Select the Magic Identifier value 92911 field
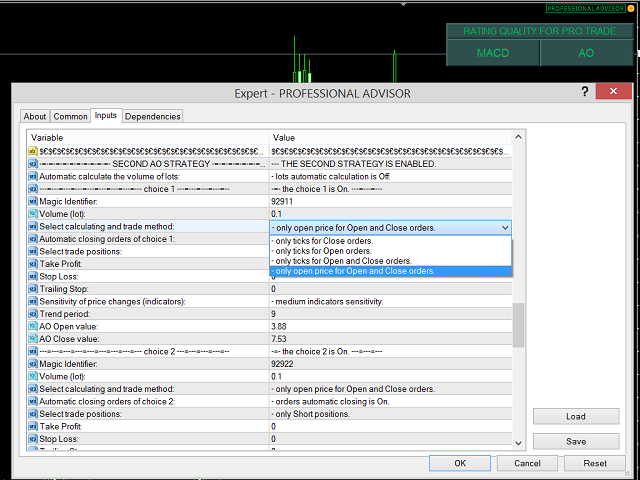640x480 pixels. 390,201
